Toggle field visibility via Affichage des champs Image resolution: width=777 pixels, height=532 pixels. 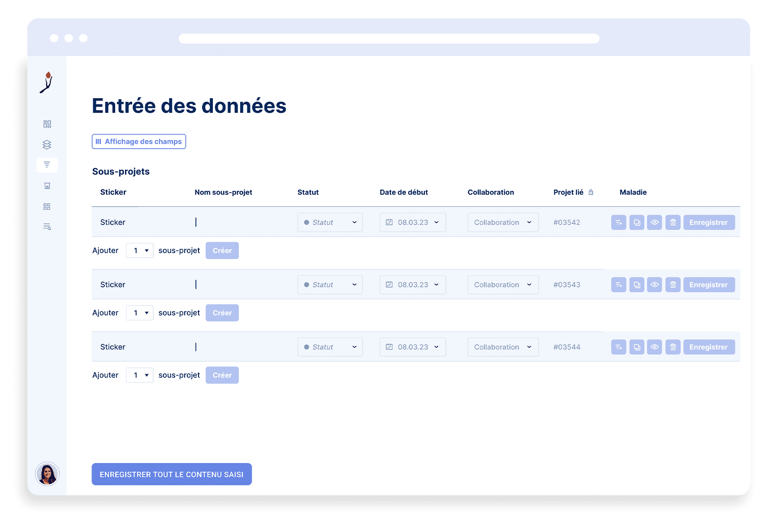[139, 141]
